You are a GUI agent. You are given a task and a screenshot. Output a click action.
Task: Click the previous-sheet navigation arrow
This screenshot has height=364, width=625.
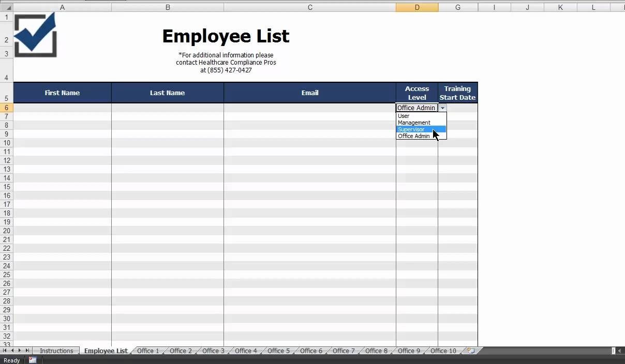click(12, 351)
